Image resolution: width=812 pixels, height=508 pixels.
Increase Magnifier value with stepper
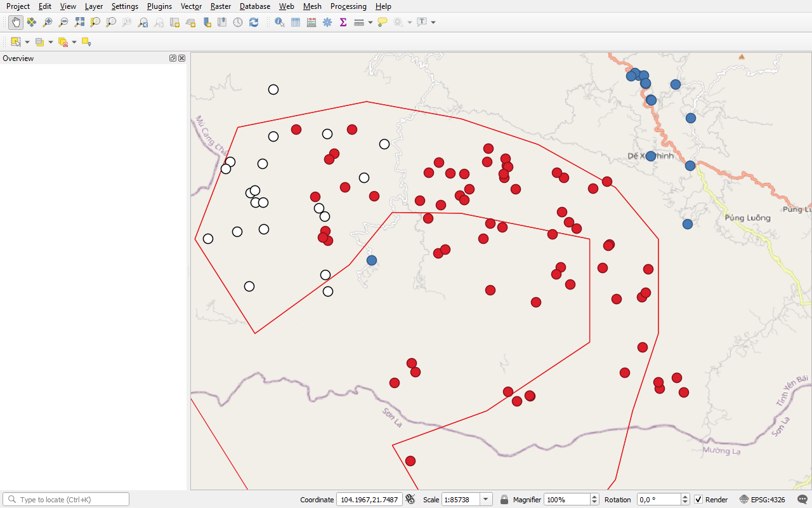[x=594, y=497]
